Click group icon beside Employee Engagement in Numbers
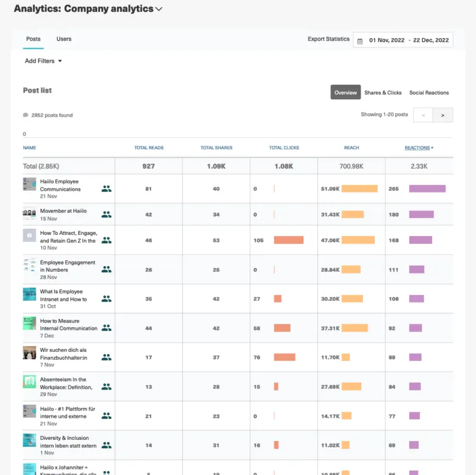Screen dimensions: 476x475 pyautogui.click(x=107, y=269)
